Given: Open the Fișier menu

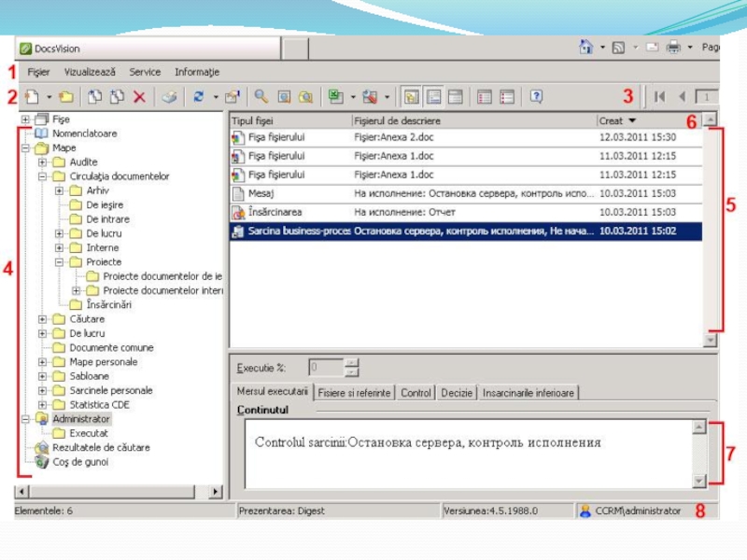Looking at the screenshot, I should (x=38, y=72).
